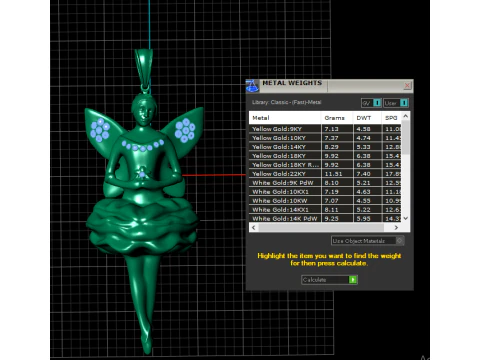Select White Gold:9K PdW row
This screenshot has height=360, width=480.
coord(325,183)
